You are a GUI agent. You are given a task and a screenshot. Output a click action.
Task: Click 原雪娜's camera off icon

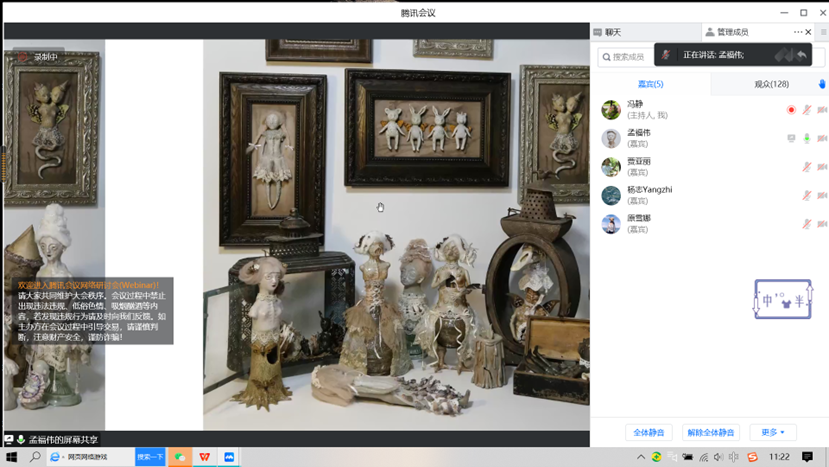click(822, 224)
